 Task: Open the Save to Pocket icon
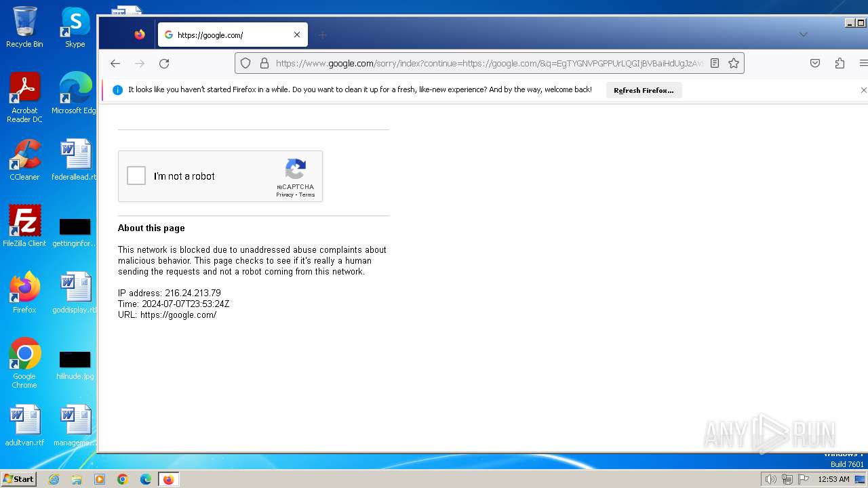[815, 63]
